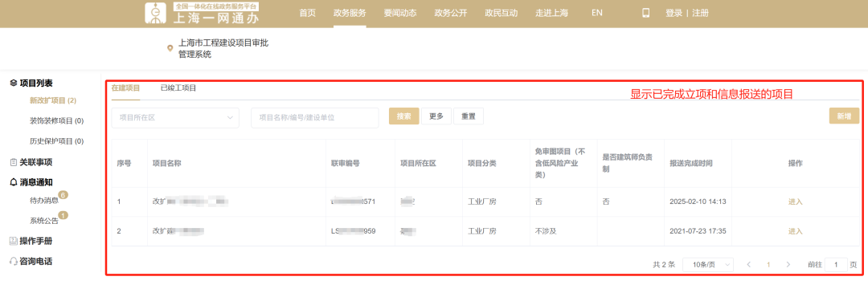Open 待办消息 in sidebar
Screen dimensions: 868x301
pyautogui.click(x=43, y=201)
